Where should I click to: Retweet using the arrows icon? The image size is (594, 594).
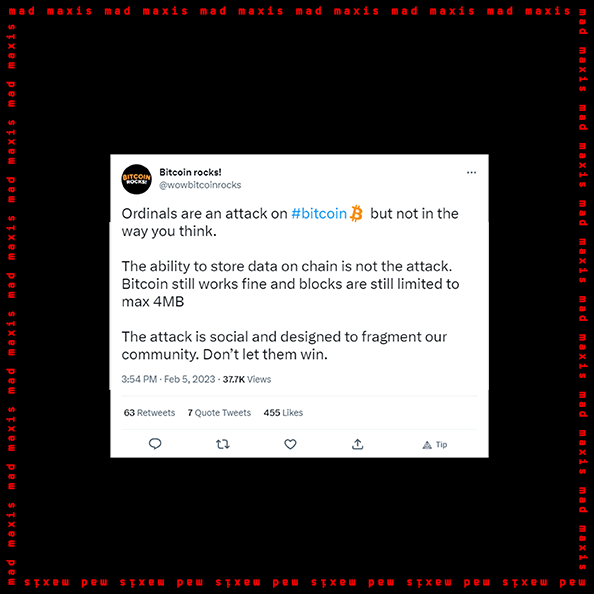click(x=222, y=444)
